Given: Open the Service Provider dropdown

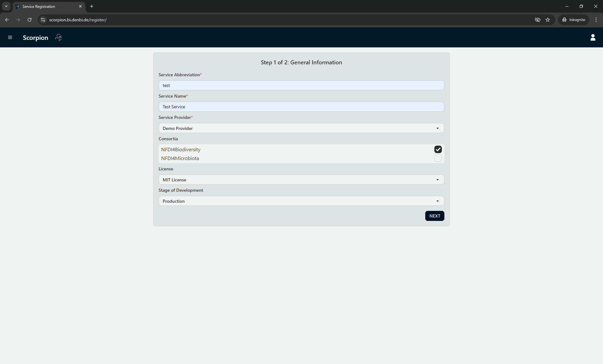Looking at the screenshot, I should [x=301, y=128].
